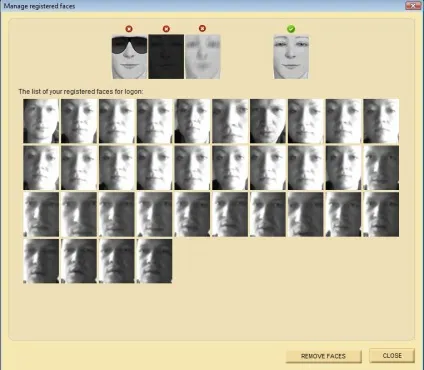
Task: Close the Manage registered faces window
Action: 413,6
